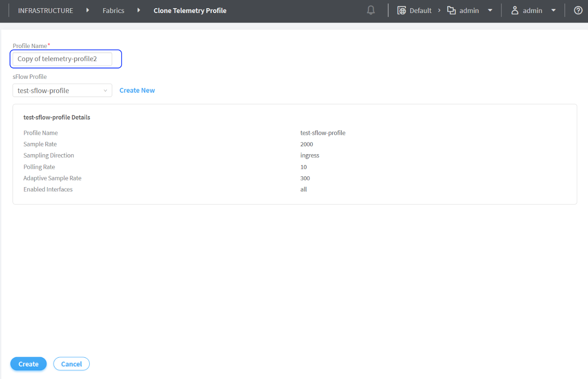Expand the user admin dropdown caret
588x379 pixels.
[x=553, y=10]
